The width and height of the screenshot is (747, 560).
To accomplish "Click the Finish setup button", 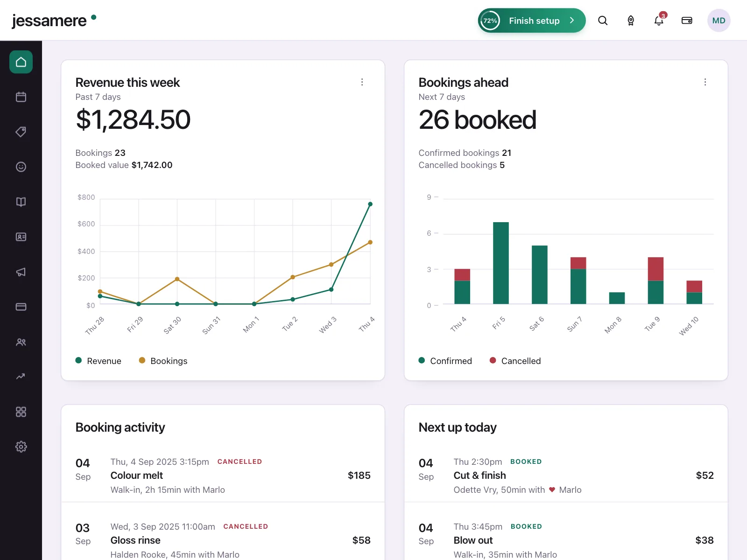I will [532, 21].
